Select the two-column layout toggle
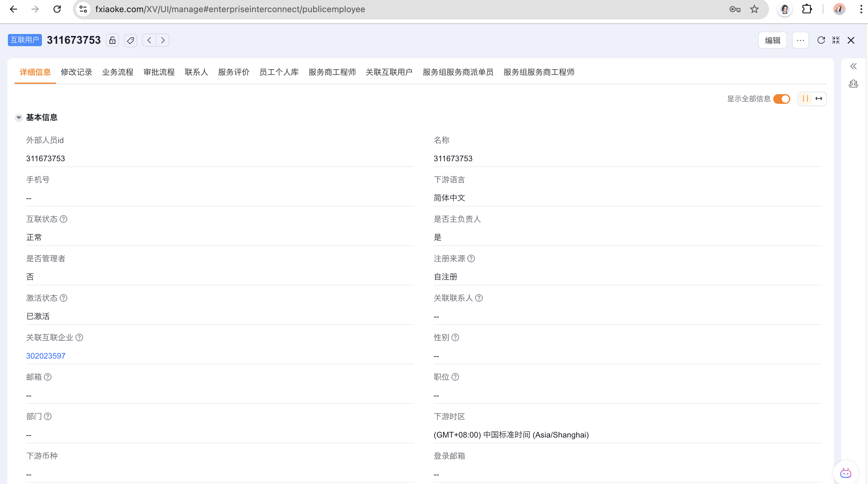 805,99
